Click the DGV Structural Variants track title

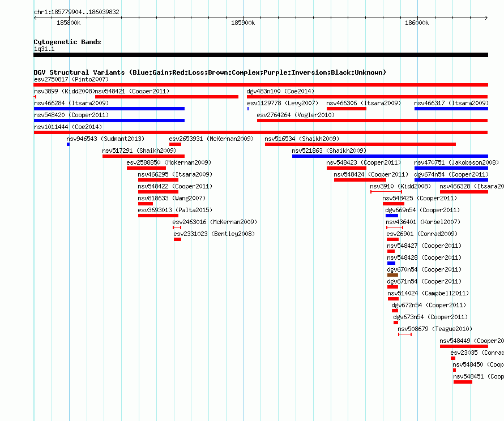point(210,72)
